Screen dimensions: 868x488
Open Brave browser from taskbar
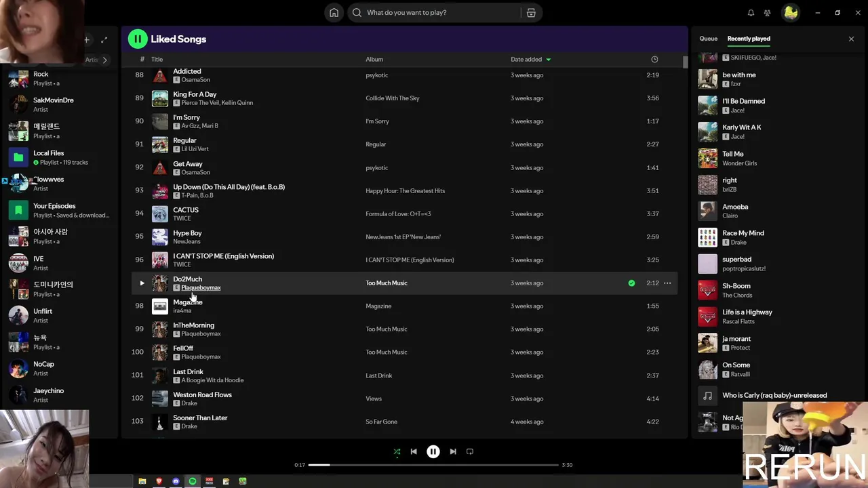tap(159, 481)
